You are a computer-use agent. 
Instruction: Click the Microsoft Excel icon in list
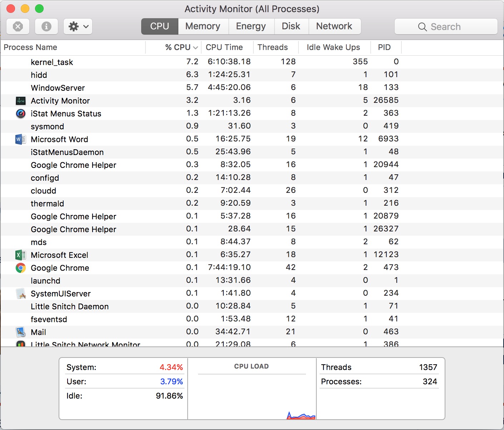[x=21, y=255]
